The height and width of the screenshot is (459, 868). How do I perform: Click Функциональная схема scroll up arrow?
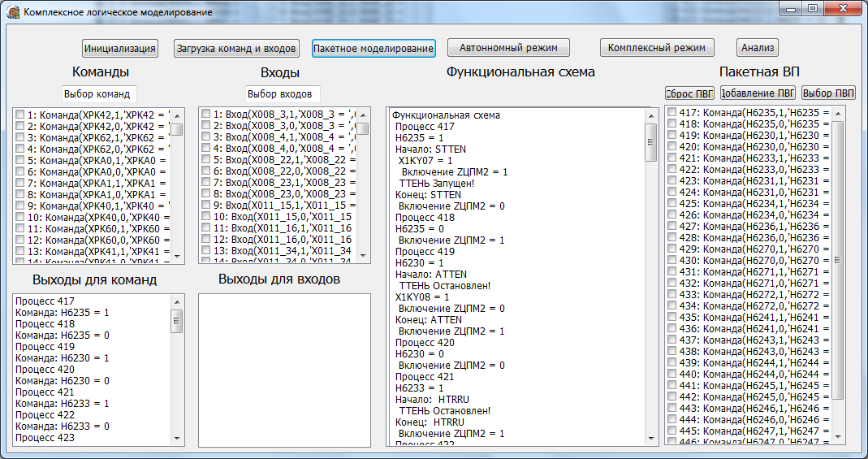pos(651,115)
